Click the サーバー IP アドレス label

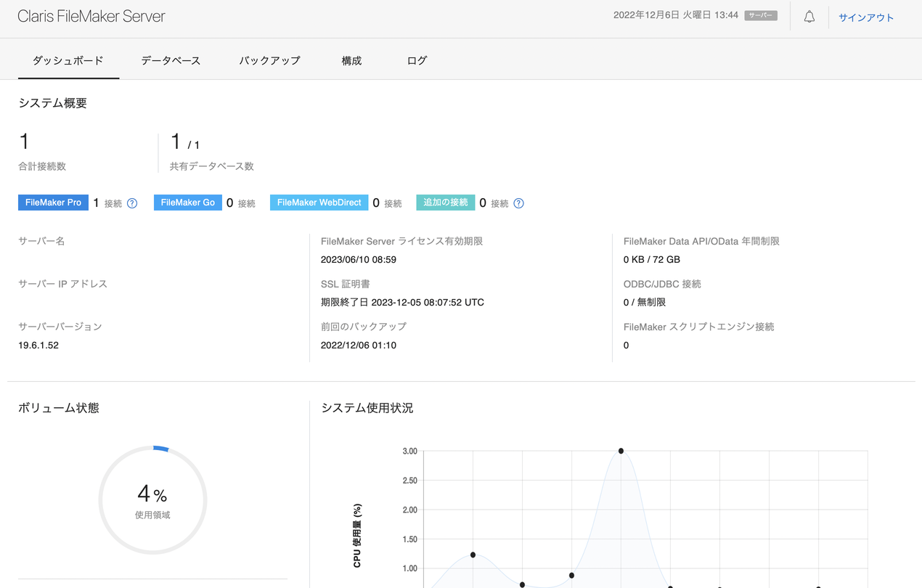(62, 284)
